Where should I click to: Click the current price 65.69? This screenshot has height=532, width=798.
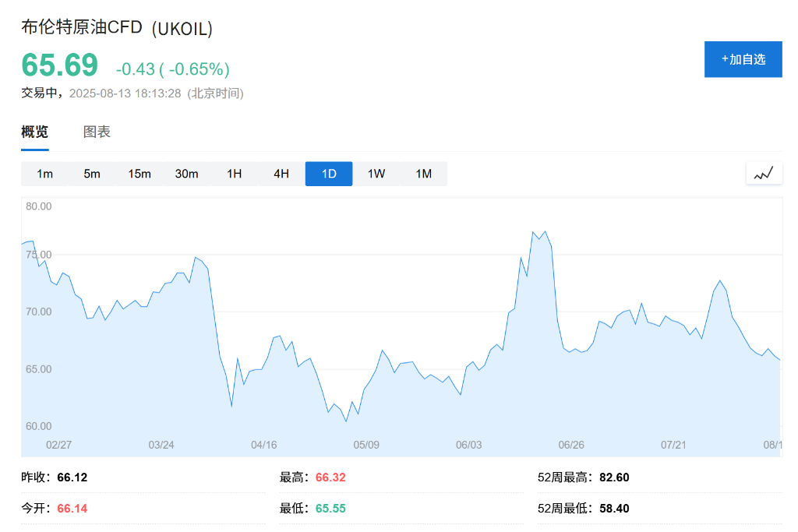pos(59,65)
